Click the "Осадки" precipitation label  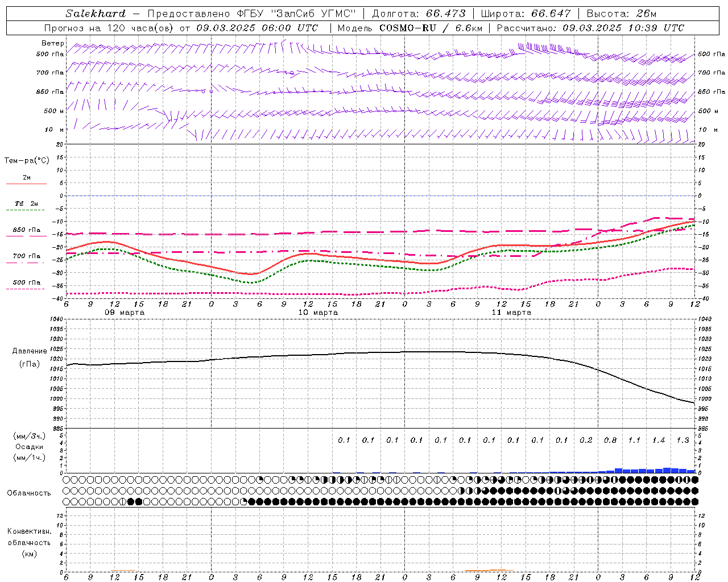coord(30,447)
